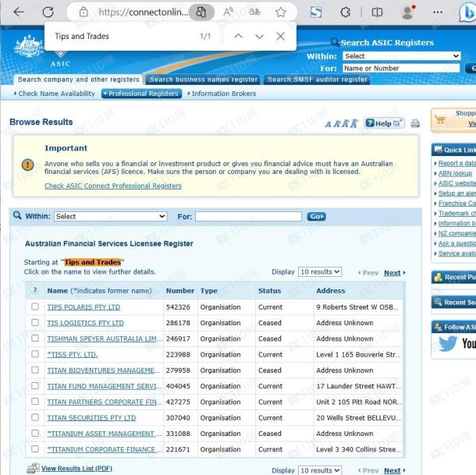Expand the Within dropdown in results search

click(109, 216)
